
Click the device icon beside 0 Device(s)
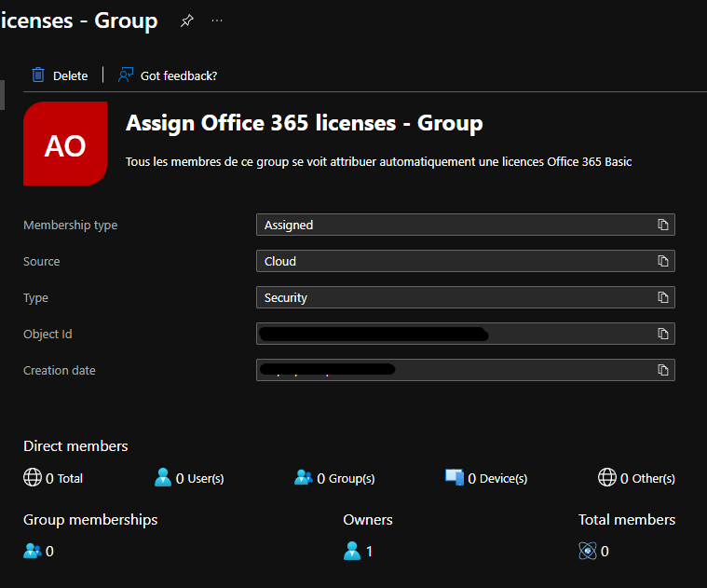coord(455,477)
